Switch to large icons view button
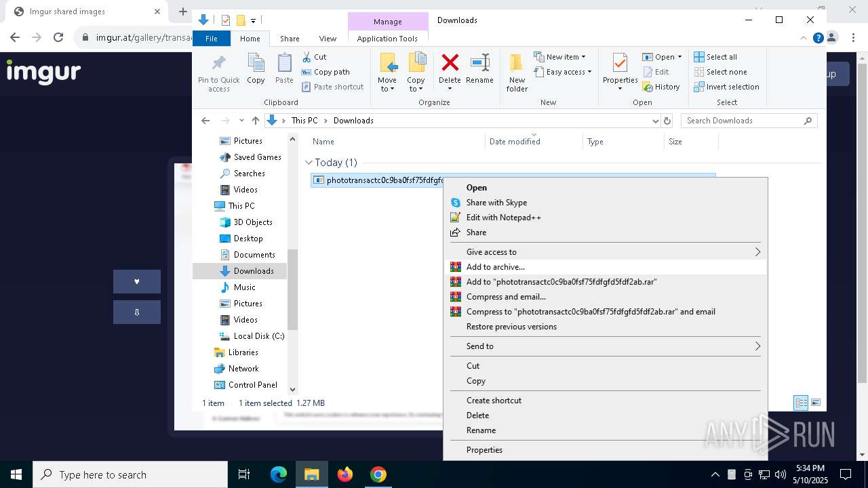 click(816, 403)
